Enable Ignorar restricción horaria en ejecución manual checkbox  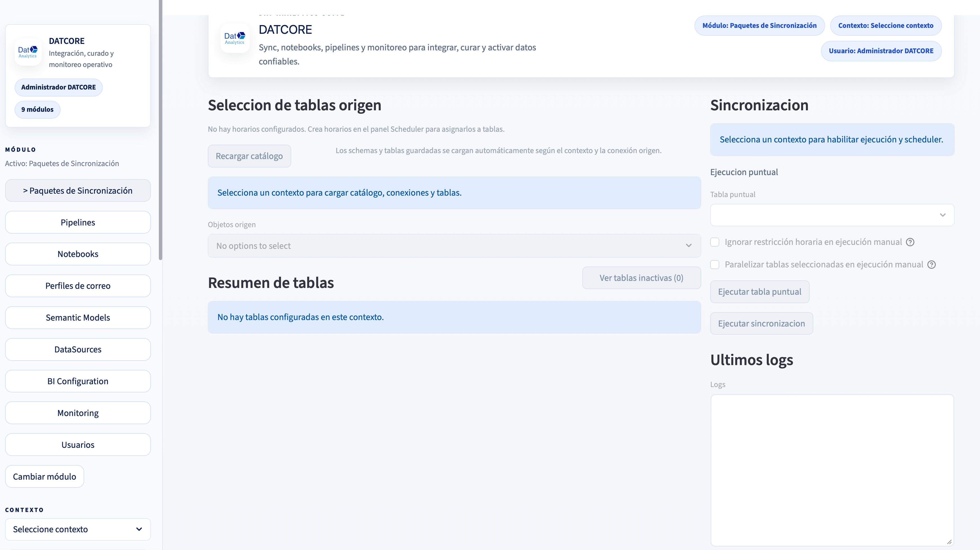tap(715, 242)
